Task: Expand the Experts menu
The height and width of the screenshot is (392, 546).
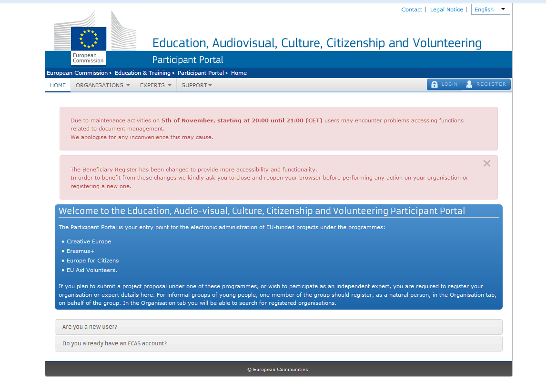Action: [x=156, y=85]
